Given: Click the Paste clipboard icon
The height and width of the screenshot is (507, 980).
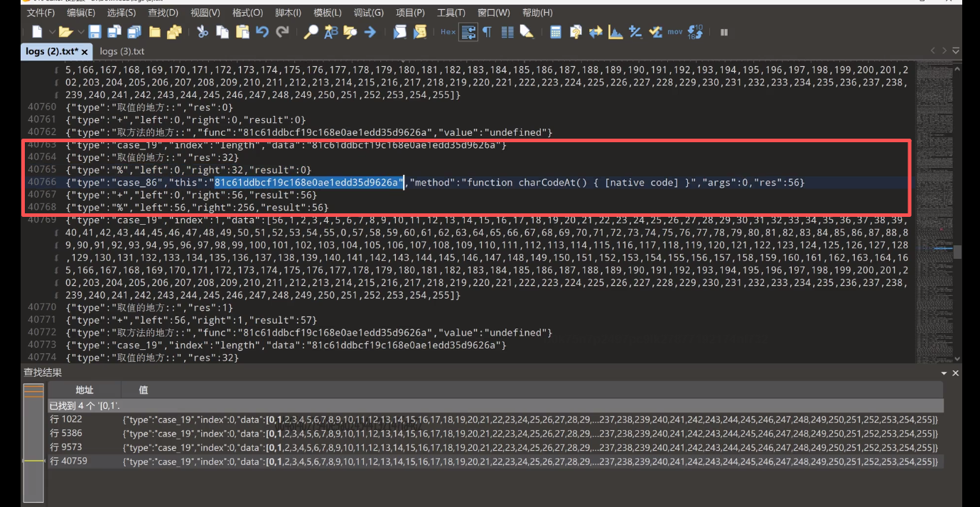Looking at the screenshot, I should pyautogui.click(x=242, y=32).
